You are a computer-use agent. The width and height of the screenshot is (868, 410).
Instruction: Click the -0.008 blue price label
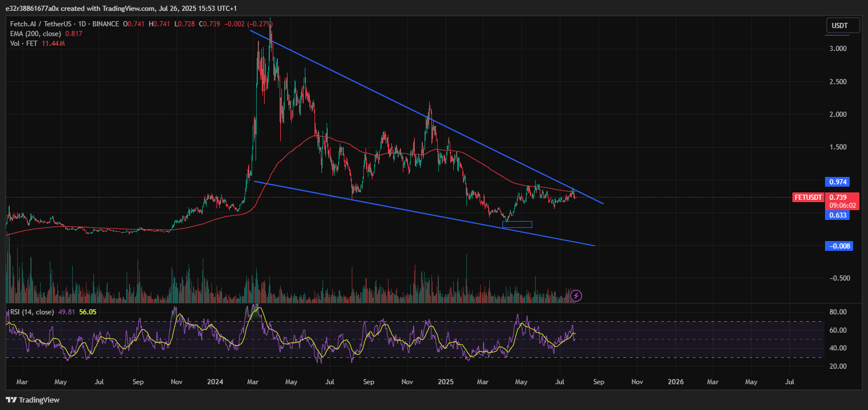coord(839,246)
